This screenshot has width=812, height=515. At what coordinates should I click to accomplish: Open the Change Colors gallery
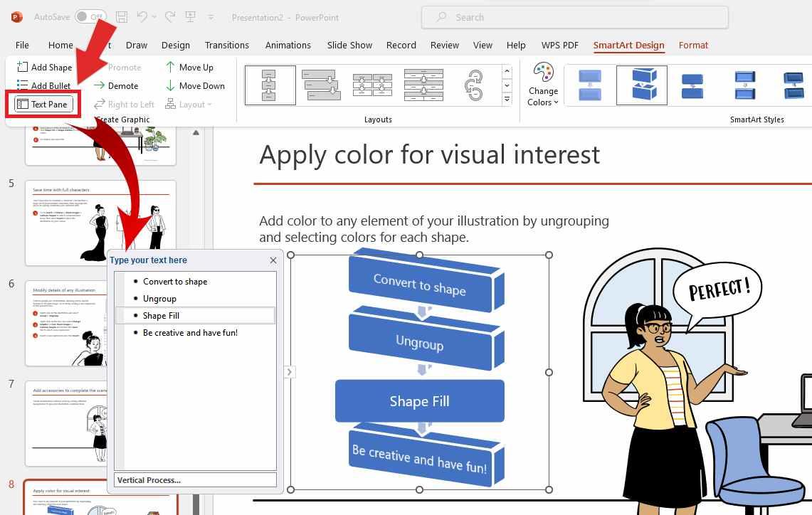click(542, 87)
